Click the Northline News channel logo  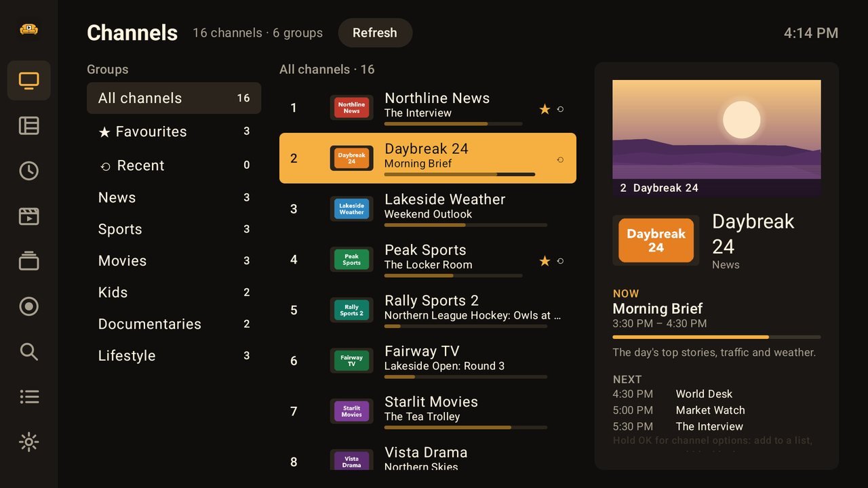pos(351,108)
